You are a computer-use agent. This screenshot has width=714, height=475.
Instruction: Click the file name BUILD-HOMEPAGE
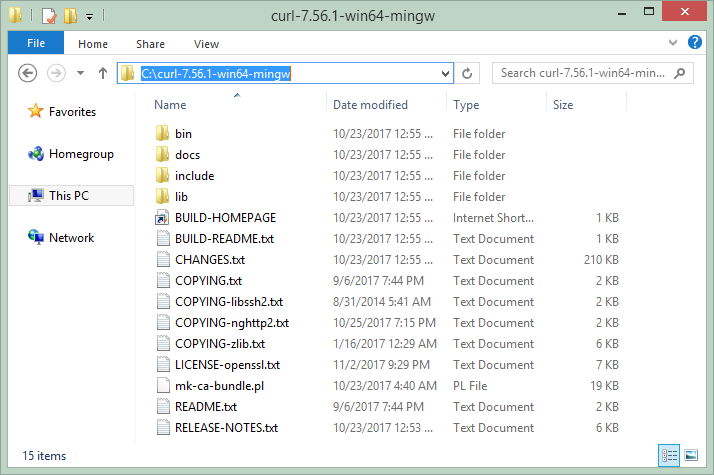(225, 218)
